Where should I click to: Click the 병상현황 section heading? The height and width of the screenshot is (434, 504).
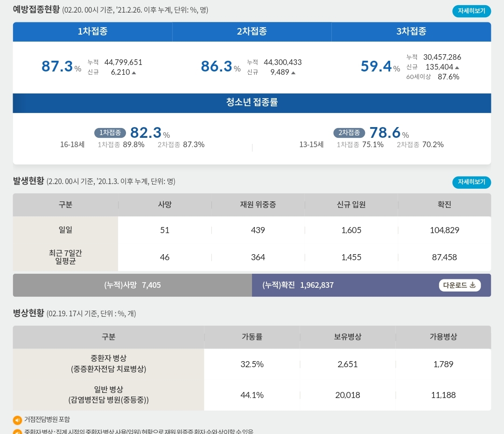(x=28, y=313)
